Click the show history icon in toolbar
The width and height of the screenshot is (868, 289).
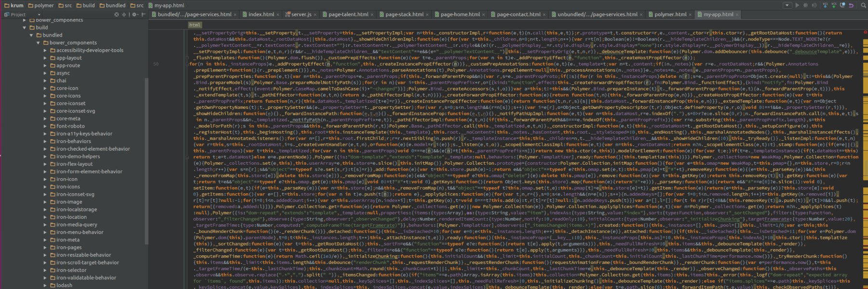coord(842,5)
